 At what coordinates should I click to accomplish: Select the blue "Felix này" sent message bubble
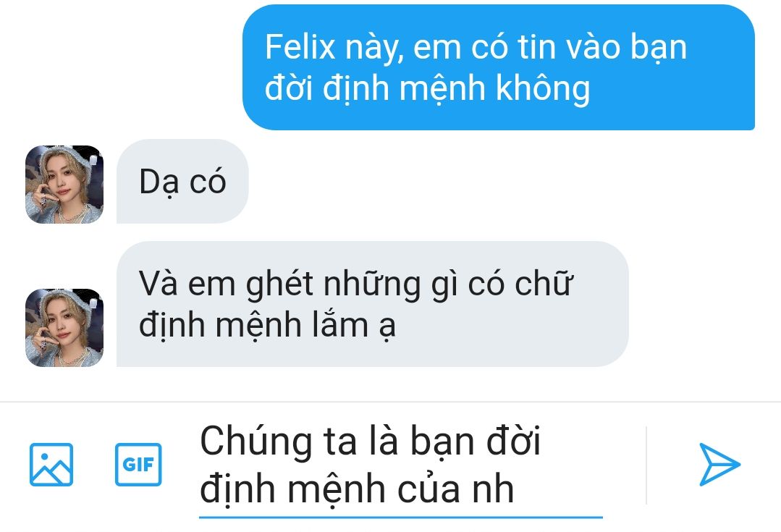[x=499, y=67]
